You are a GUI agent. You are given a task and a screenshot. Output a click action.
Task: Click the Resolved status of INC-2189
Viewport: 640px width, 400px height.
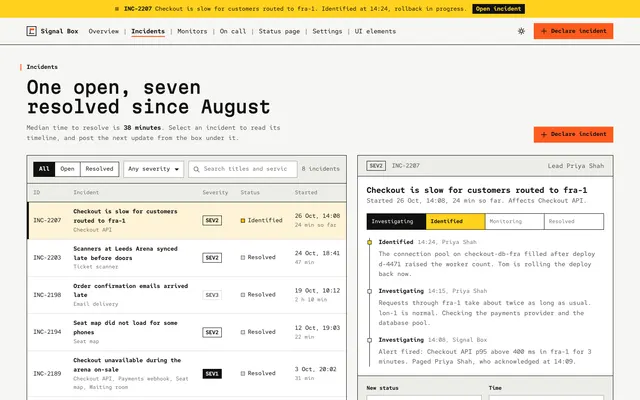[258, 373]
